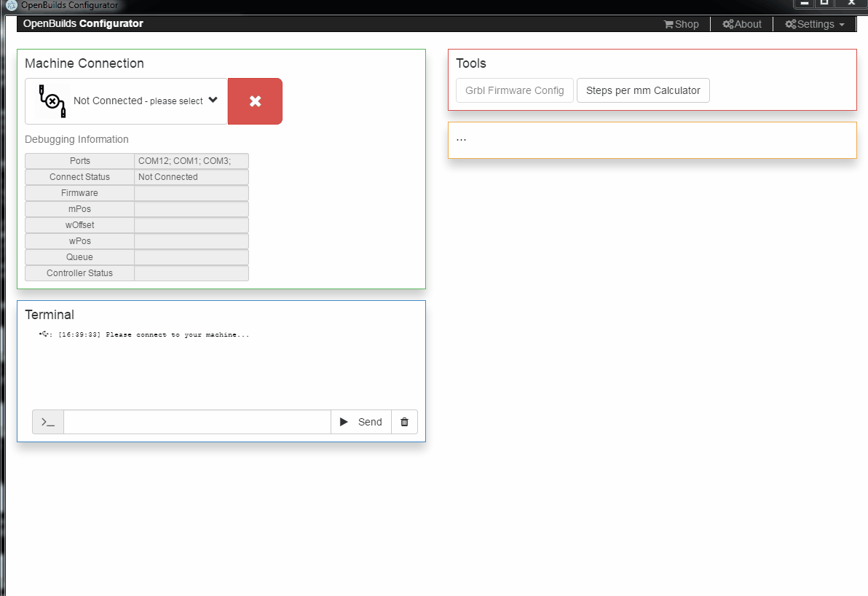Click the Shop cart icon
Viewport: 868px width, 596px height.
coord(668,23)
